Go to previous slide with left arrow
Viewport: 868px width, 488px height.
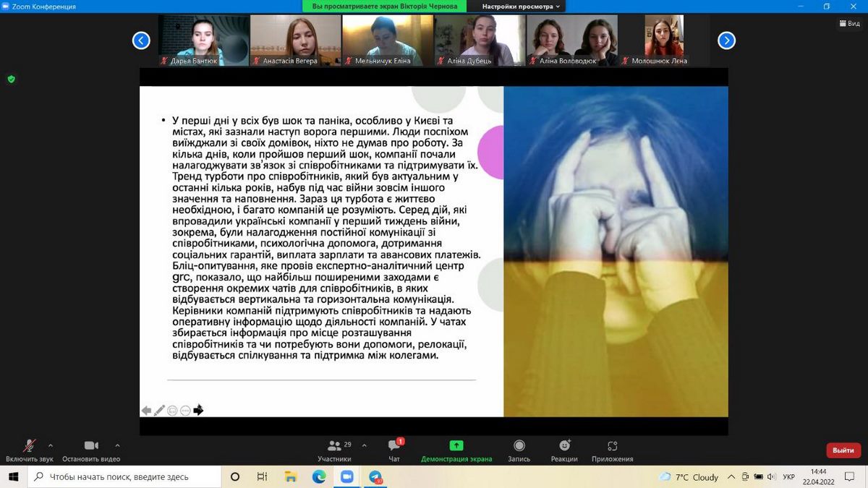(x=146, y=411)
